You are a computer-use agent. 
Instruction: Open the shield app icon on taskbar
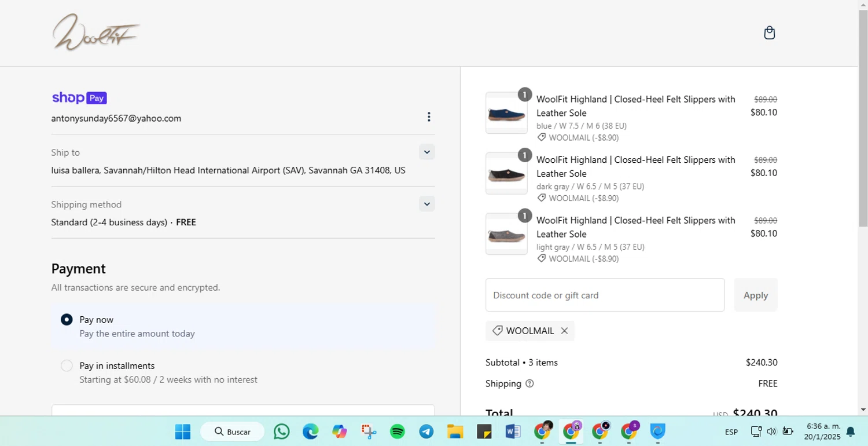658,432
